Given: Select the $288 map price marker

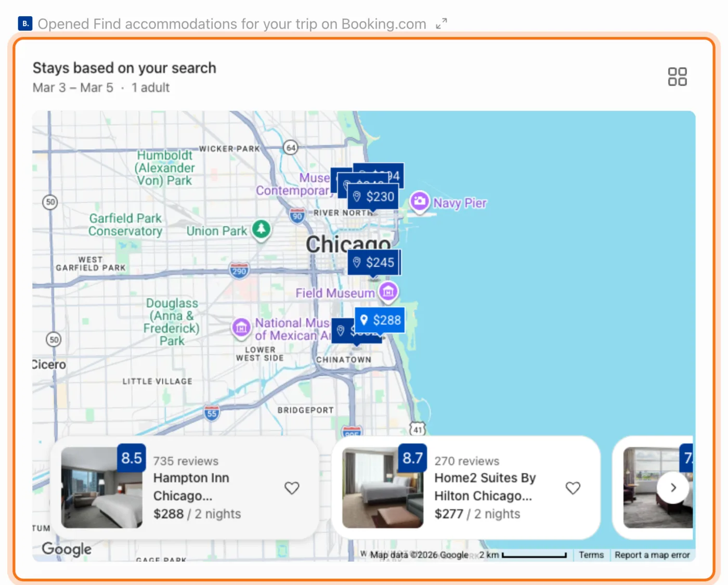Looking at the screenshot, I should click(381, 320).
